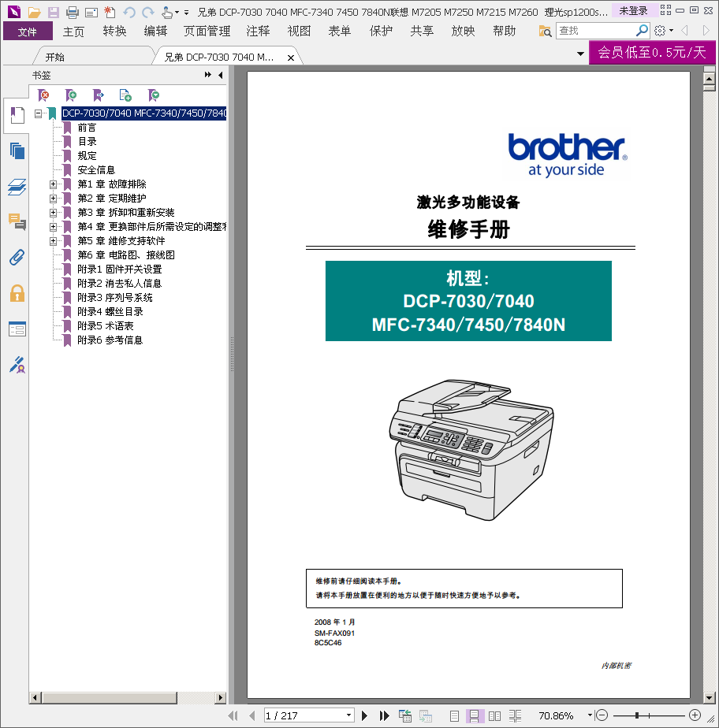The image size is (719, 728).
Task: Switch to facing pages view
Action: pos(494,716)
